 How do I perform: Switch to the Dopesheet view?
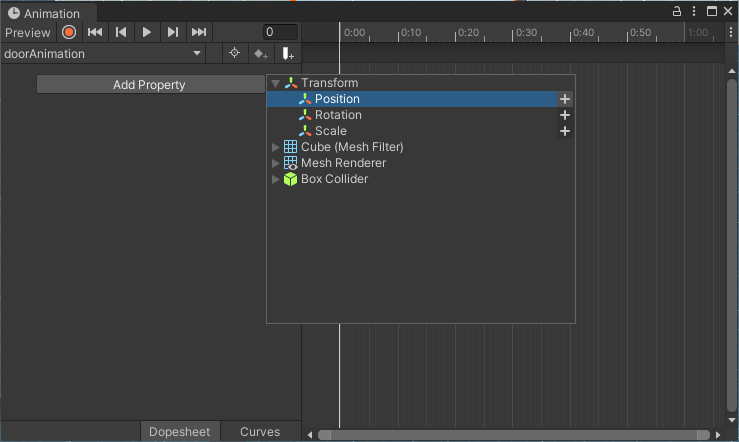coord(180,432)
